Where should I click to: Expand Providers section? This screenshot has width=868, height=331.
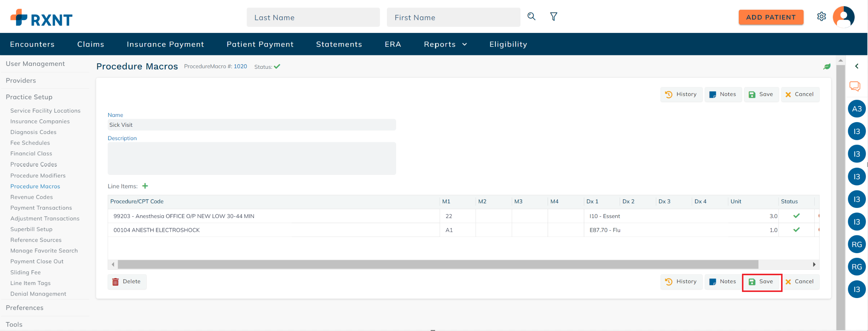(21, 80)
